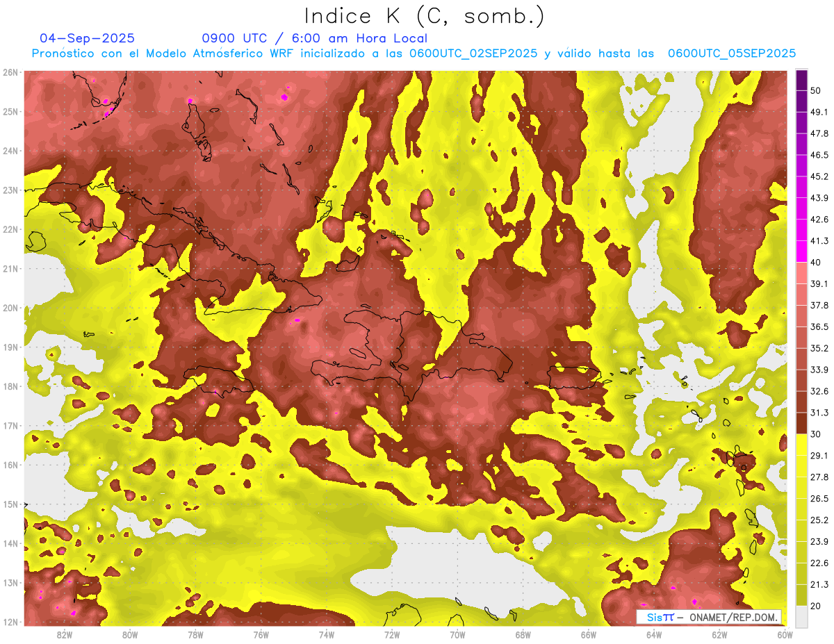This screenshot has height=644, width=834.
Task: Click the latitude axis label "17N"
Action: point(10,426)
